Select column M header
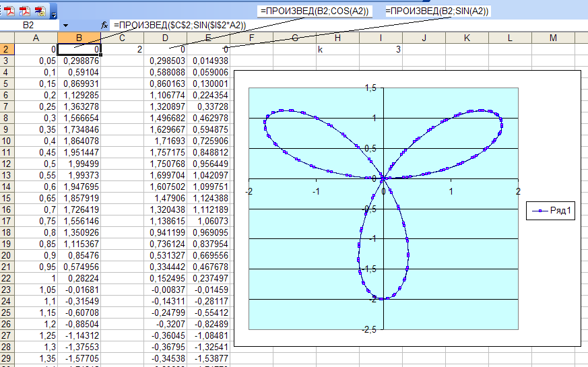588x367 pixels. tap(553, 38)
